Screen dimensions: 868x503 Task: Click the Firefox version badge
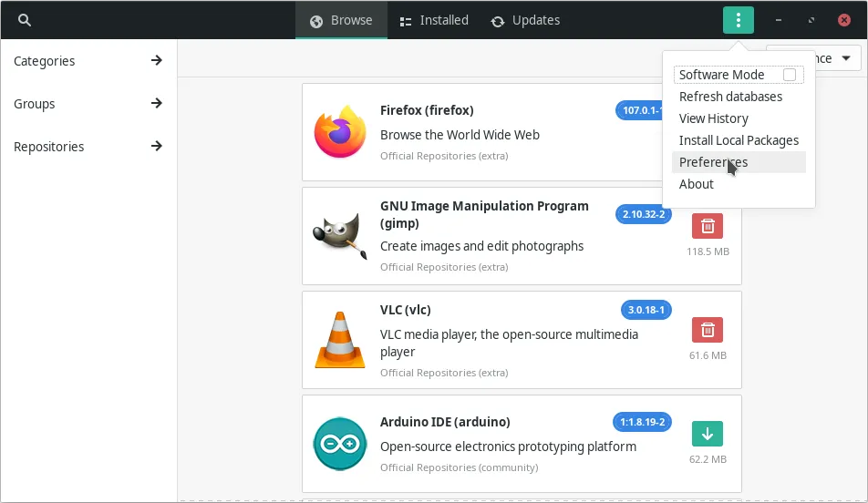pyautogui.click(x=639, y=110)
